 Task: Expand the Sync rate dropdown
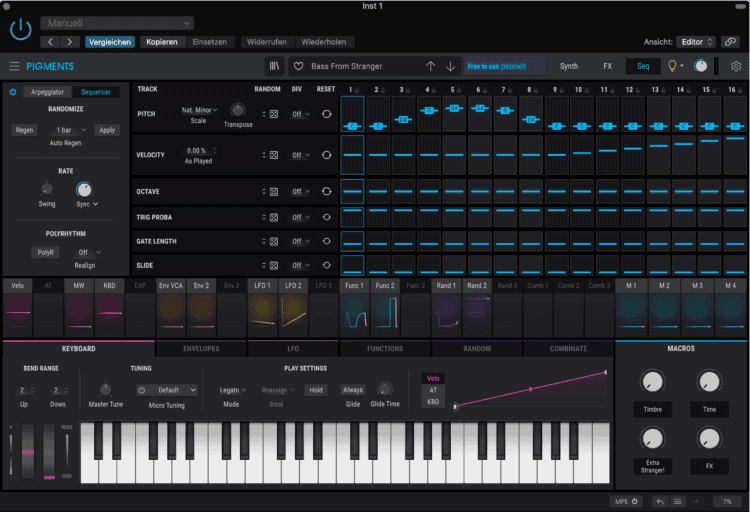[87, 204]
